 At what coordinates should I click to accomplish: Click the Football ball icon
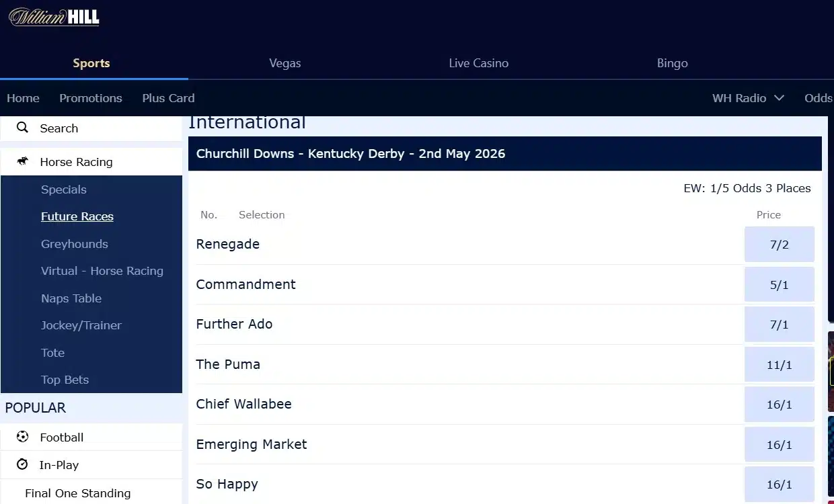tap(23, 437)
